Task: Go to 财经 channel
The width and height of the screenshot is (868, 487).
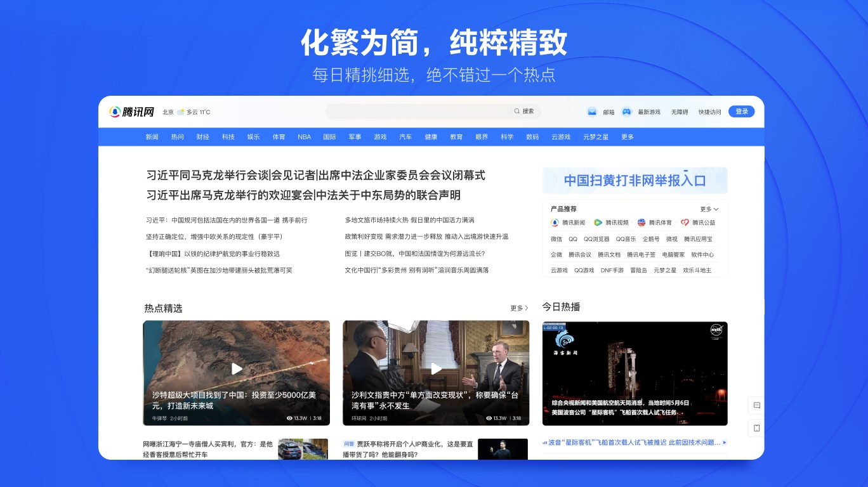Action: pos(203,137)
